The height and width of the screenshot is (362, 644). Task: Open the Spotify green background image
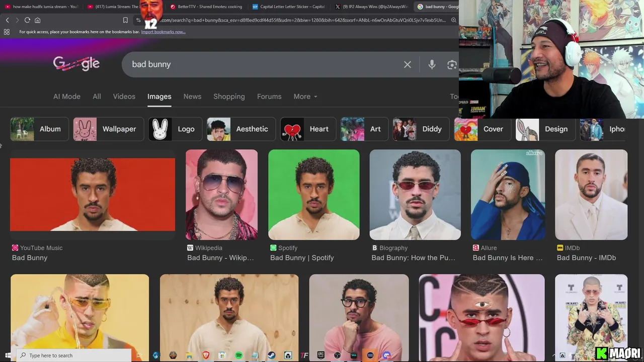tap(314, 195)
